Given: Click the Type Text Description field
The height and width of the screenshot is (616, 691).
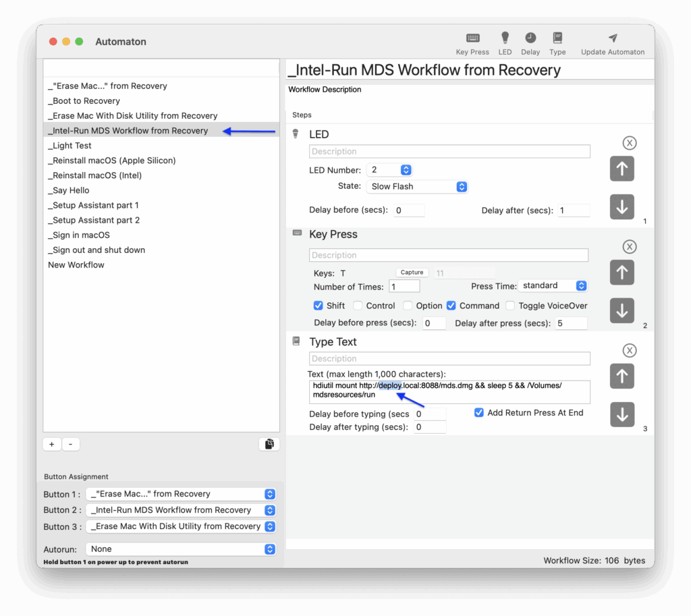Looking at the screenshot, I should 449,359.
